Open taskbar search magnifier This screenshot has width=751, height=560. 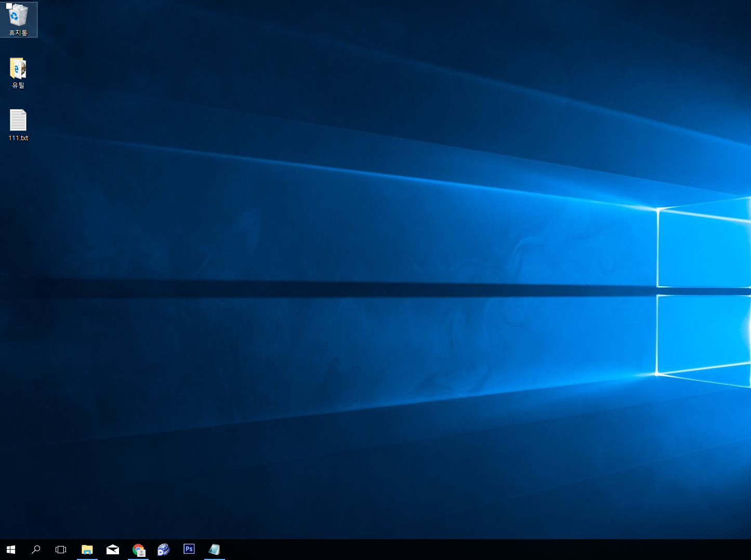pyautogui.click(x=36, y=550)
